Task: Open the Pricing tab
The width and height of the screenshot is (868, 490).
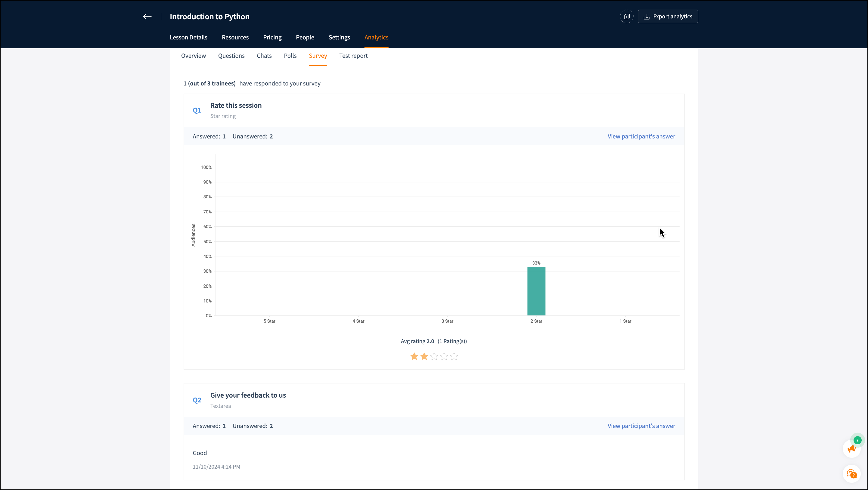Action: pos(272,37)
